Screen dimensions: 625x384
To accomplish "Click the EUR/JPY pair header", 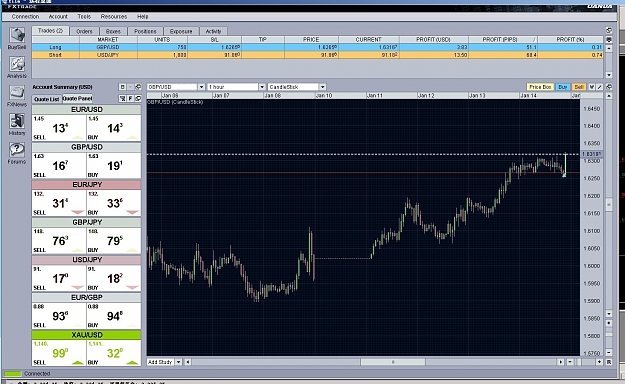I will (86, 185).
